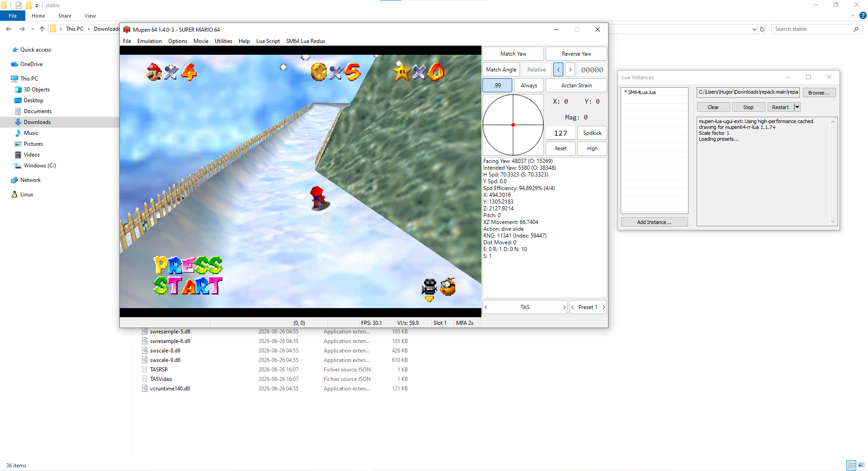Toggle the .99 speed strain option
The width and height of the screenshot is (868, 471).
coord(497,86)
